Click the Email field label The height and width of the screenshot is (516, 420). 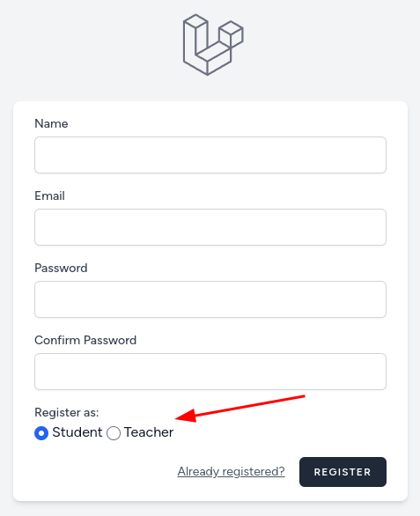[49, 195]
